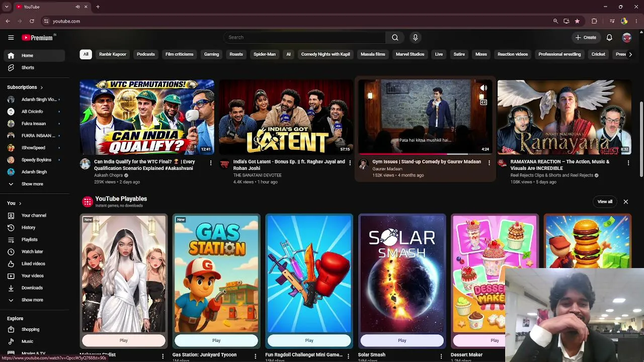Select the Podcasts chip

[x=146, y=54]
